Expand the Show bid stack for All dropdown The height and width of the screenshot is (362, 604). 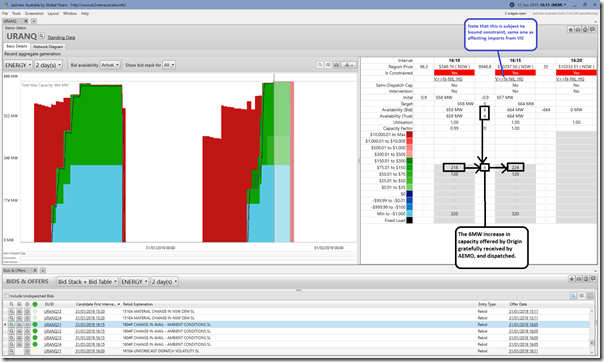coord(169,65)
